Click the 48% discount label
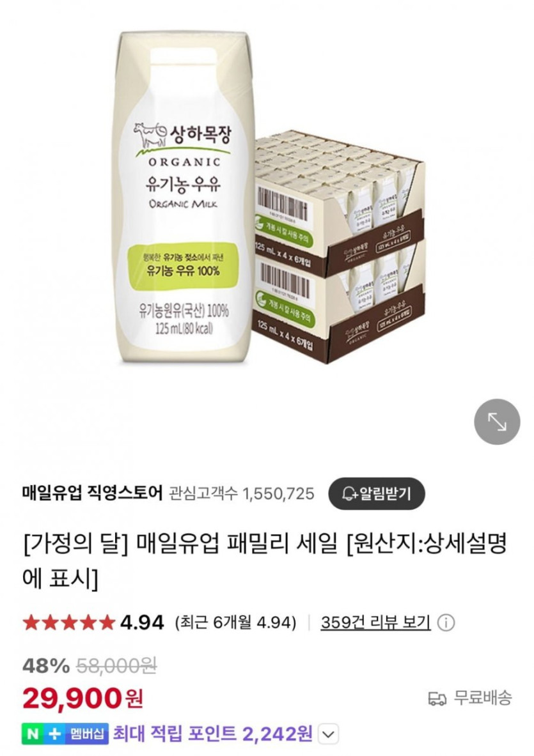534x756 pixels. point(46,667)
